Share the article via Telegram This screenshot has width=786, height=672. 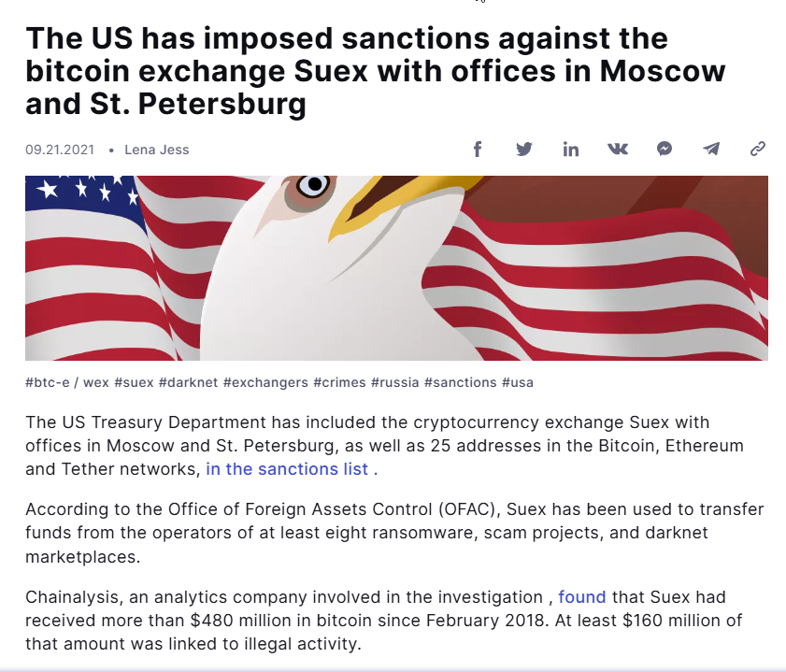tap(711, 150)
